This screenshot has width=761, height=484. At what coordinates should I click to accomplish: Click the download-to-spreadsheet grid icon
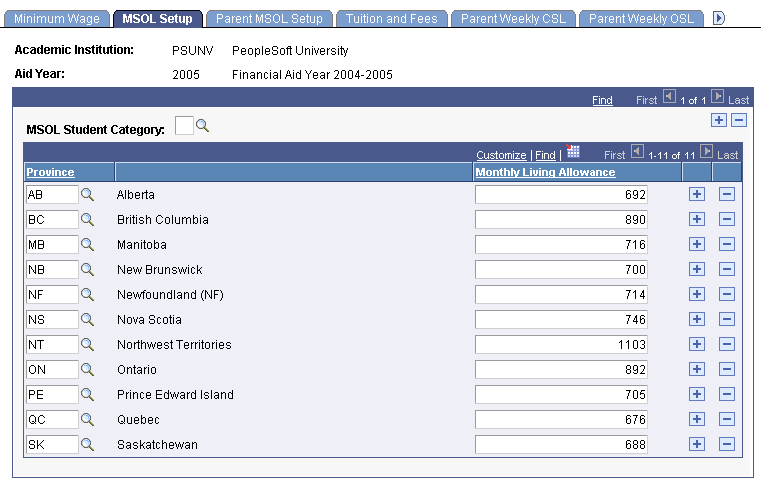(572, 152)
